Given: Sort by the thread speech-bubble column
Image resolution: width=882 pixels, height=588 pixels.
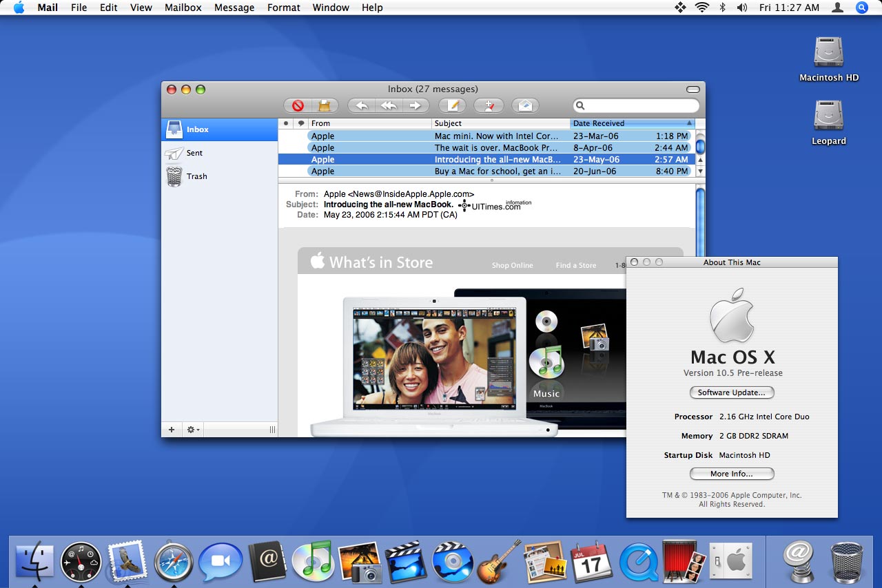Looking at the screenshot, I should click(301, 124).
